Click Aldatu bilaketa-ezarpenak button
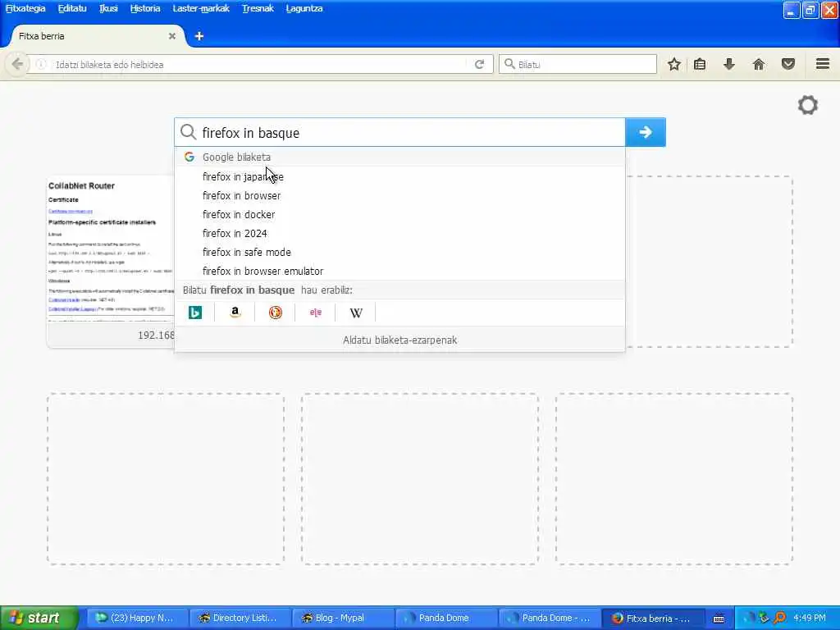Image resolution: width=840 pixels, height=630 pixels. (399, 340)
